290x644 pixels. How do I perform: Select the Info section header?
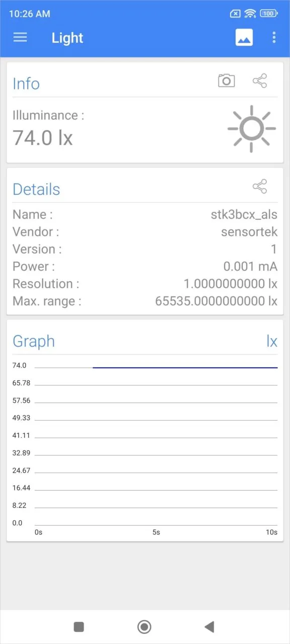(x=26, y=84)
